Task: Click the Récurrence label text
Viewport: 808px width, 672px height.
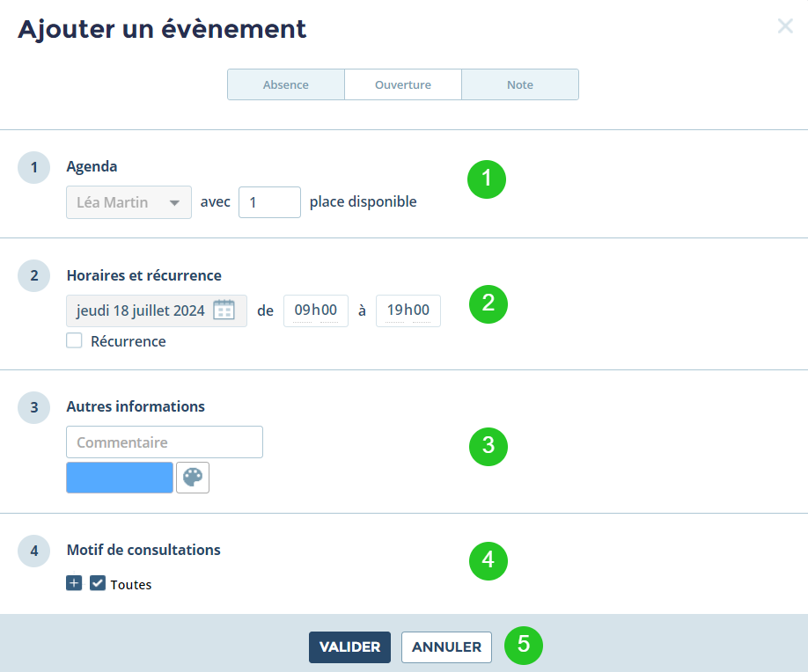Action: pos(129,341)
